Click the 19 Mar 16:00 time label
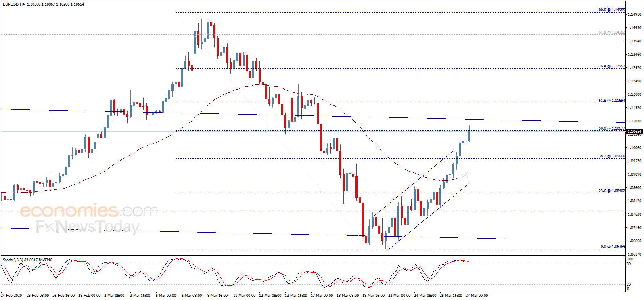 pos(373,296)
